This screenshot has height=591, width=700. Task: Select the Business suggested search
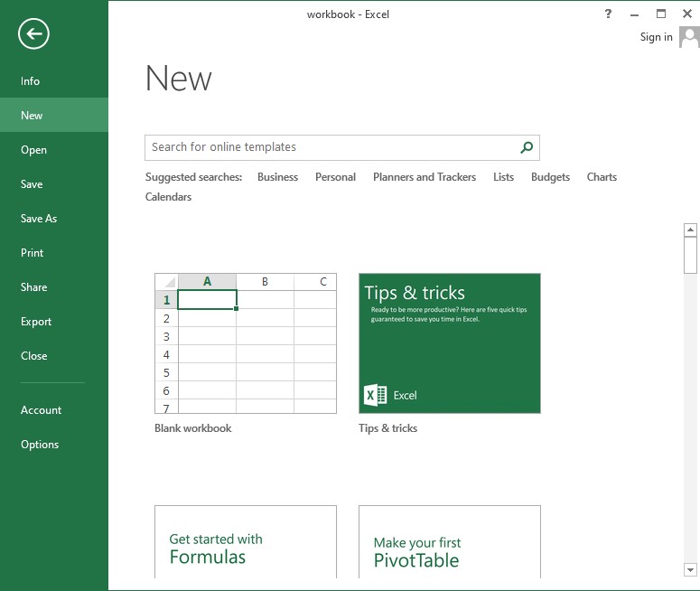point(277,177)
